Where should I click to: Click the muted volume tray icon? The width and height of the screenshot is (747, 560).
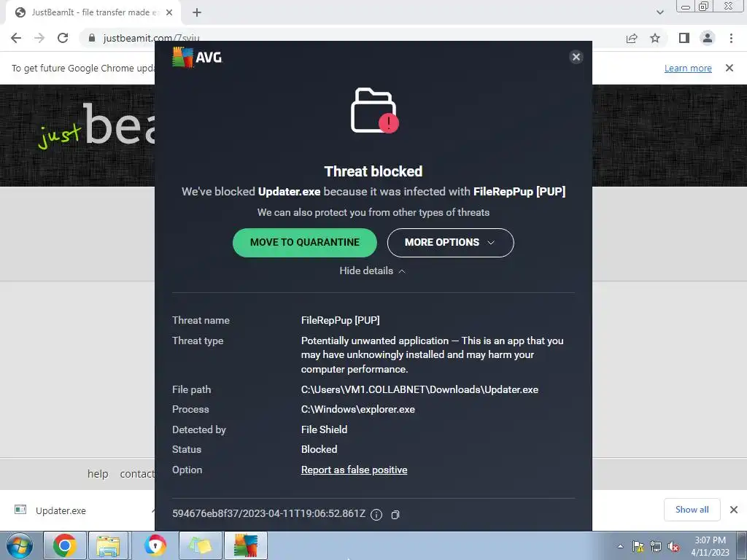(673, 546)
